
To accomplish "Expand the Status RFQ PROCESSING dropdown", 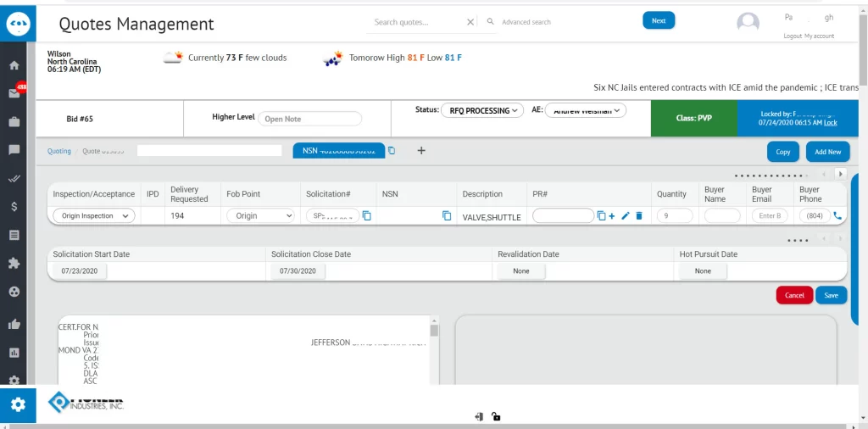I will 481,110.
